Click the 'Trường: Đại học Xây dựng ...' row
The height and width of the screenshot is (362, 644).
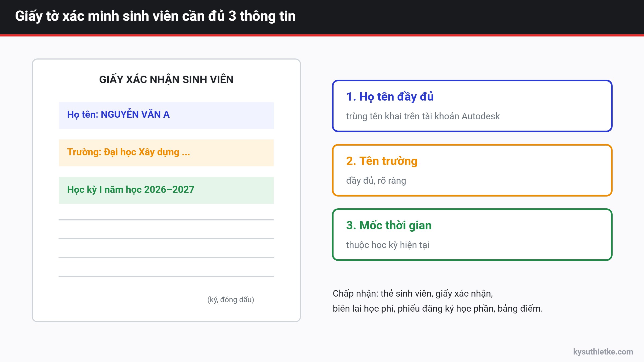(166, 153)
